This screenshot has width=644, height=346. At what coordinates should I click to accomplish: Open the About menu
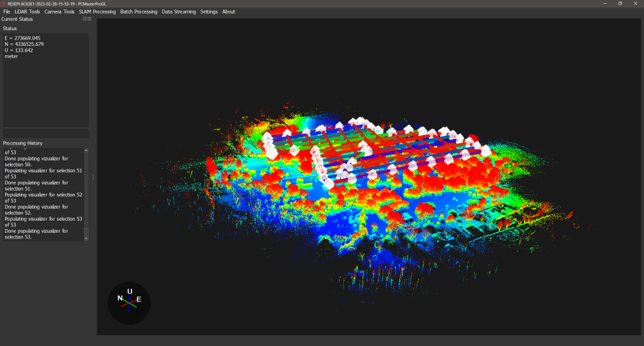228,12
